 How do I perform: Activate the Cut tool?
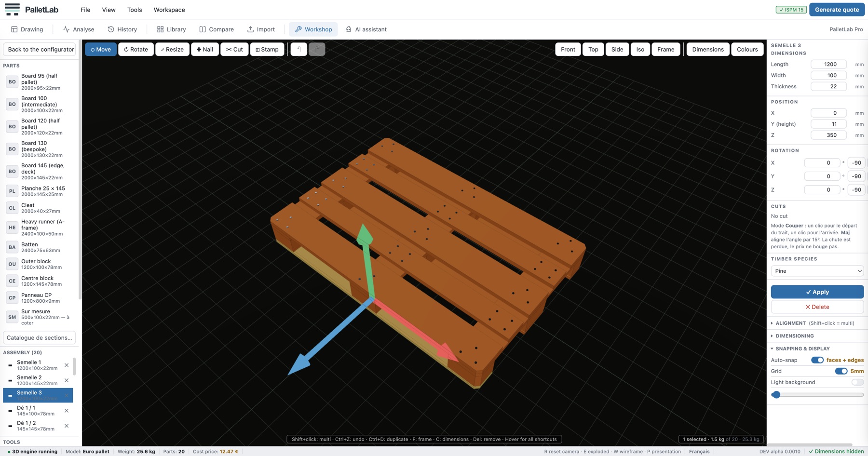point(234,49)
